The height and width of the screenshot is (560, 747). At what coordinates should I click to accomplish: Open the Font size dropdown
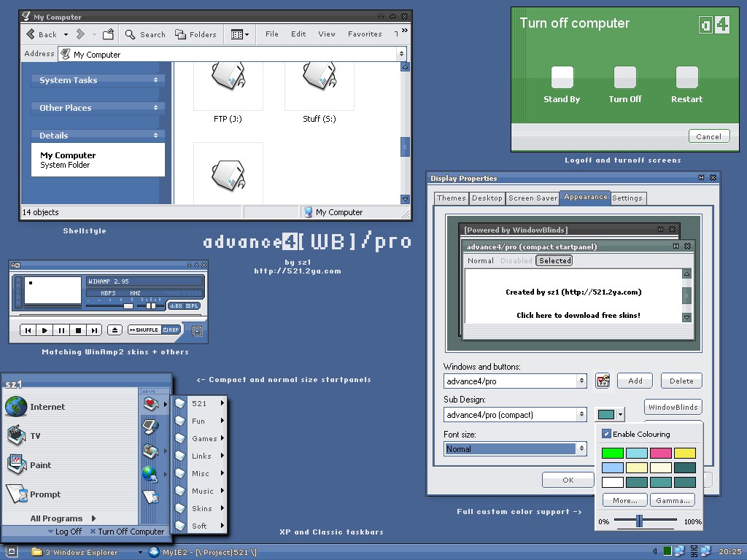click(x=581, y=448)
